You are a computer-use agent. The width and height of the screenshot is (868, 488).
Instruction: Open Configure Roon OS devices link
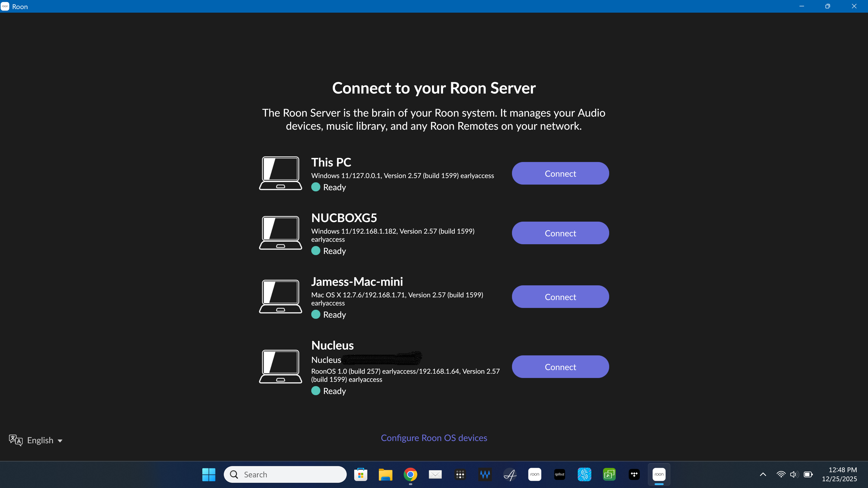(x=434, y=438)
